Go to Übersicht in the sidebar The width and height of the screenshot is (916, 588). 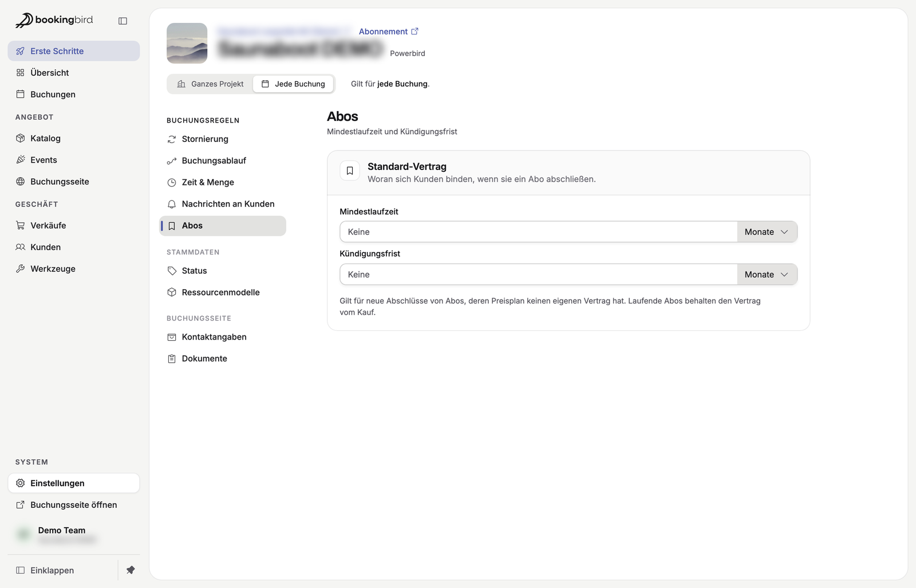[x=74, y=73]
